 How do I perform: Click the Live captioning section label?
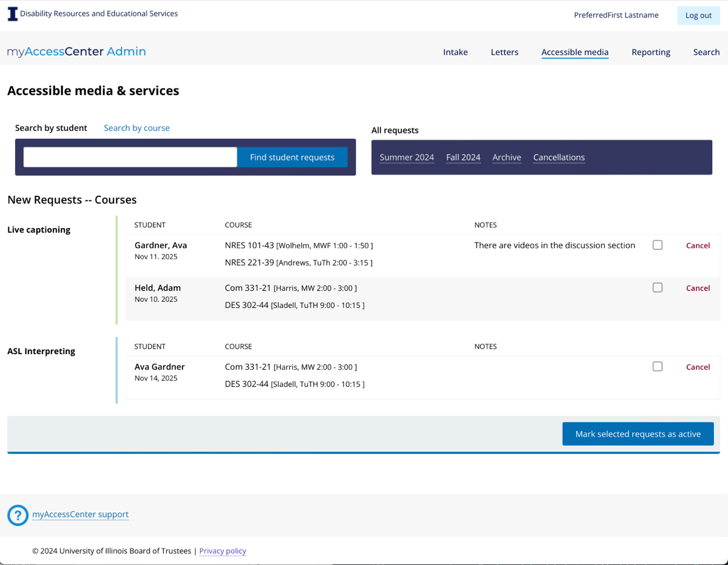coord(39,230)
